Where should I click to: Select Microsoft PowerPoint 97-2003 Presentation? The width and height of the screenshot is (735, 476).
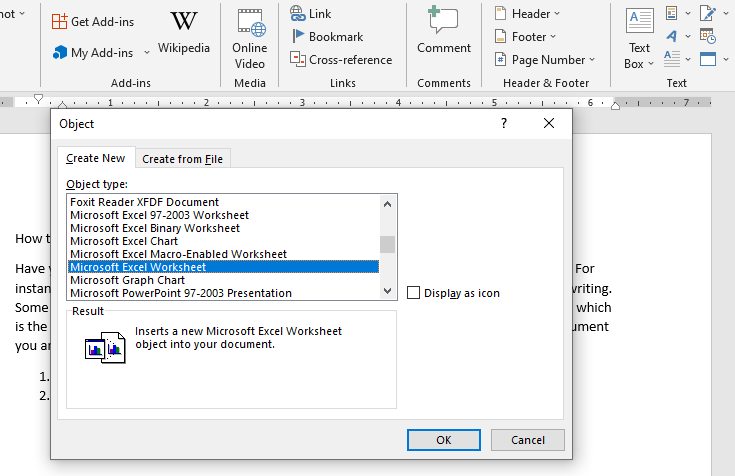coord(223,293)
